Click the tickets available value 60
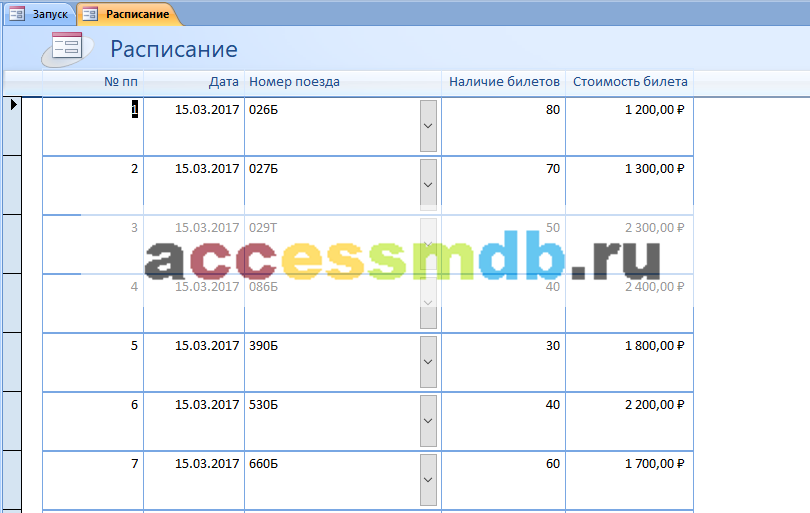 (553, 463)
